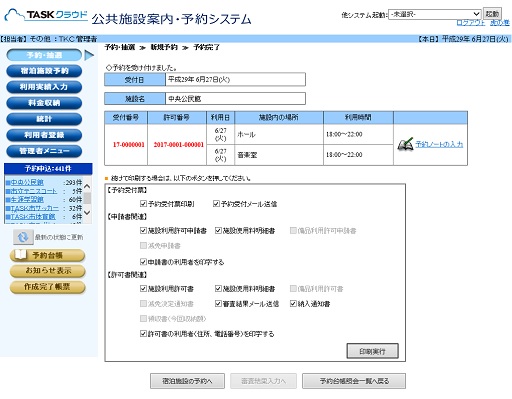The height and width of the screenshot is (399, 512).
Task: Toggle the 納入通知書 checkbox
Action: point(293,303)
